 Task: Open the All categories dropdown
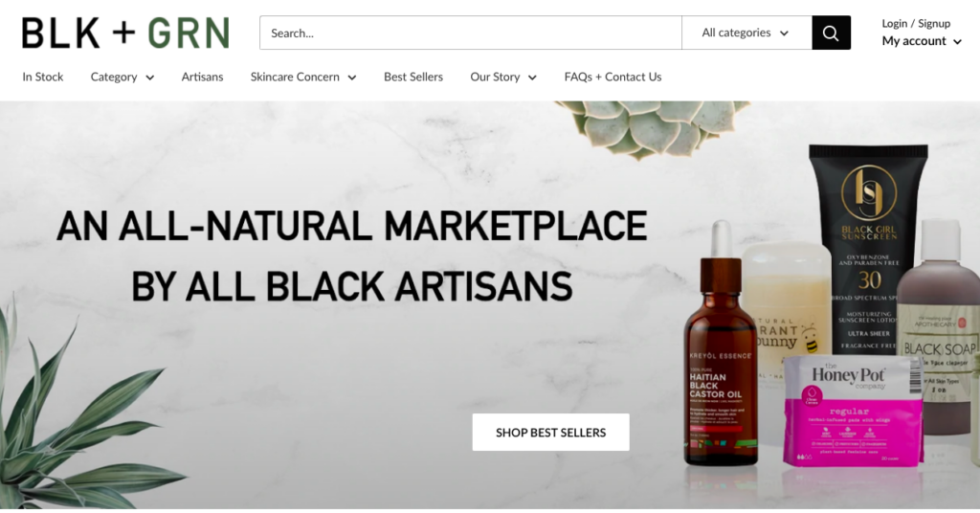[x=746, y=33]
